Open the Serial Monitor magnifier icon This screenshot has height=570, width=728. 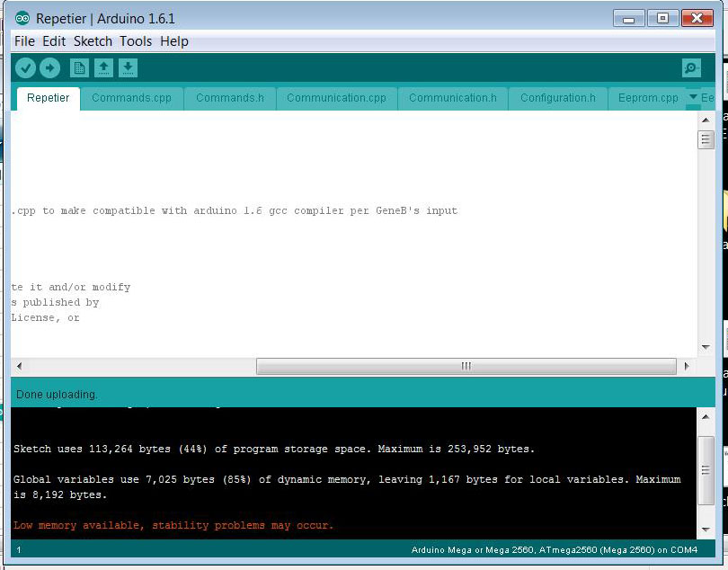pyautogui.click(x=691, y=68)
